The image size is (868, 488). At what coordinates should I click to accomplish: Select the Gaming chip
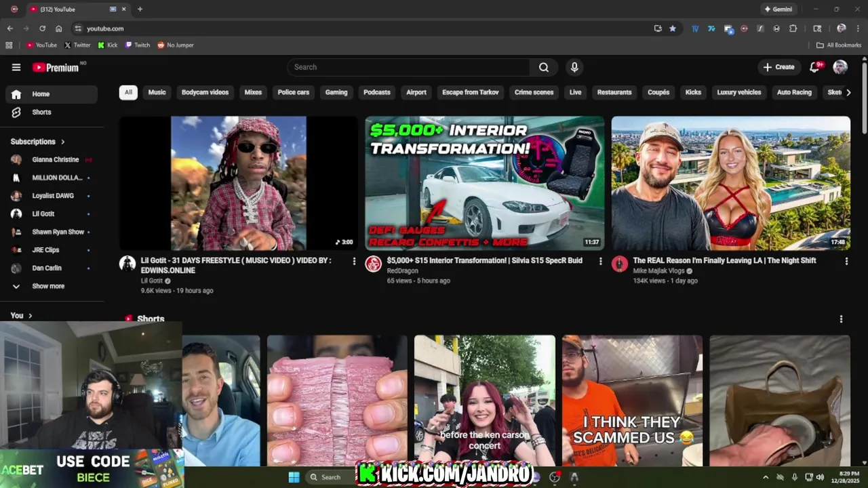(x=336, y=92)
